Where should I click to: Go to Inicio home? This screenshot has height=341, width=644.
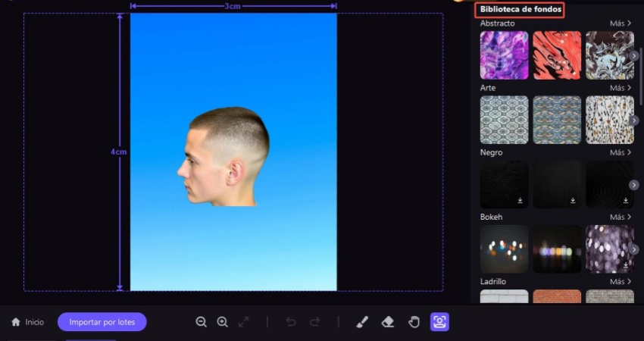point(27,322)
